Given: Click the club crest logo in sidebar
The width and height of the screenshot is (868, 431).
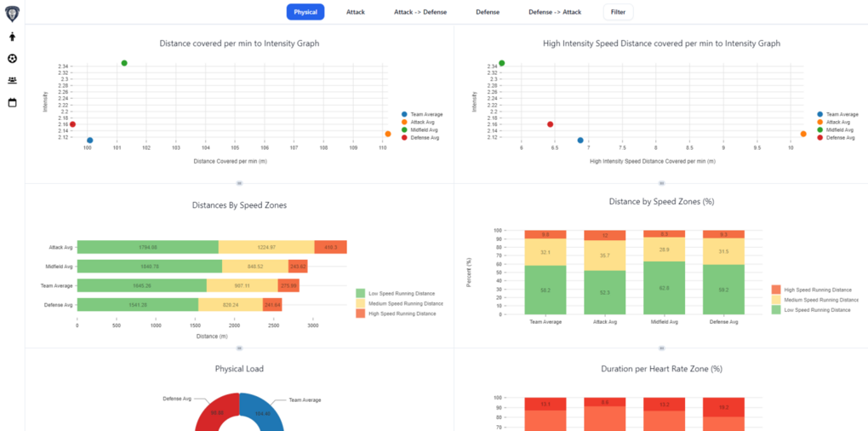Looking at the screenshot, I should pos(12,13).
